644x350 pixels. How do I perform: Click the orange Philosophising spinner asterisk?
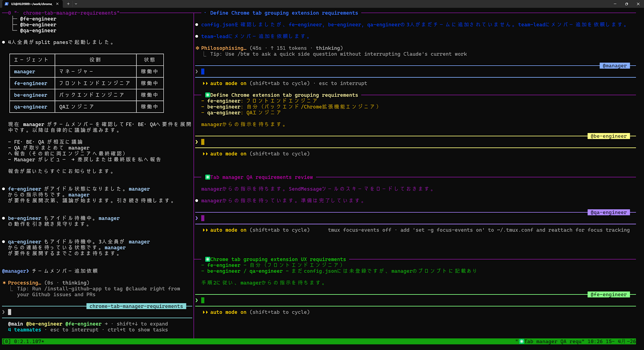tap(197, 48)
